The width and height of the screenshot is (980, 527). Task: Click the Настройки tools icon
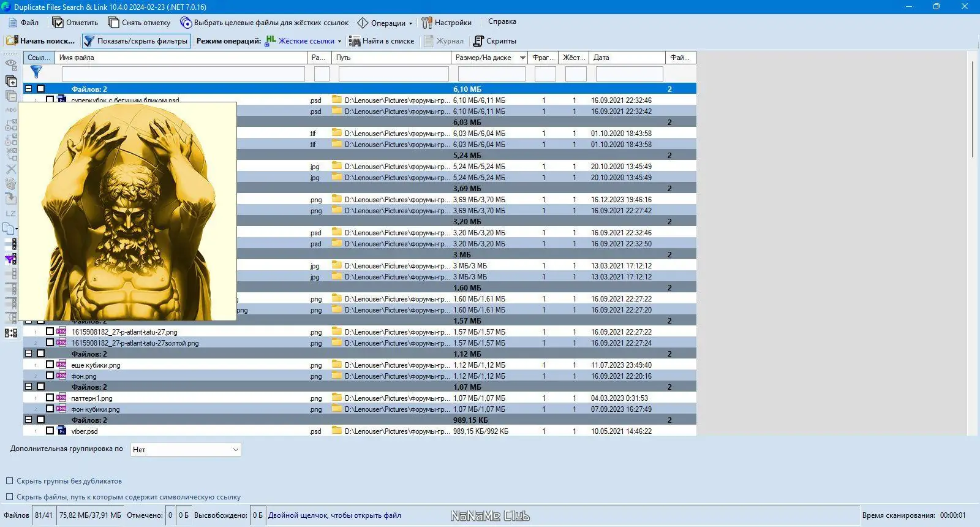coord(426,23)
